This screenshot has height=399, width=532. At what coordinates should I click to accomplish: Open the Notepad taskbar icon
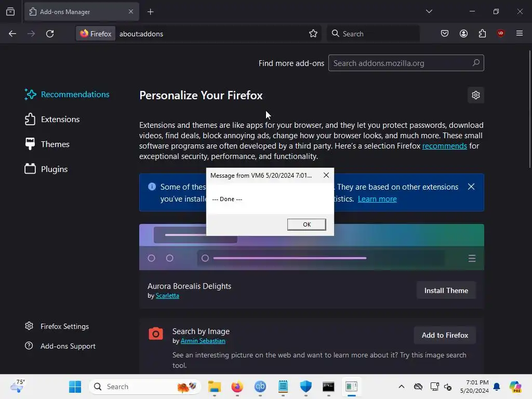click(283, 387)
